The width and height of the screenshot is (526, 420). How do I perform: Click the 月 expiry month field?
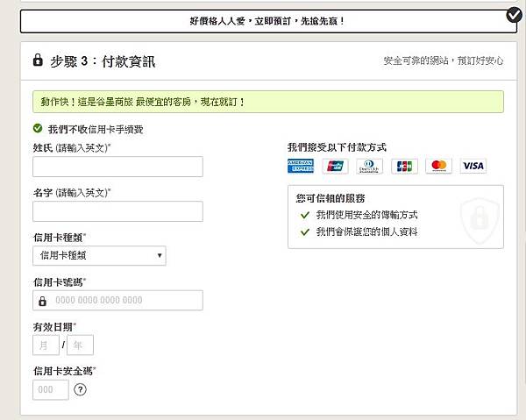(x=46, y=345)
